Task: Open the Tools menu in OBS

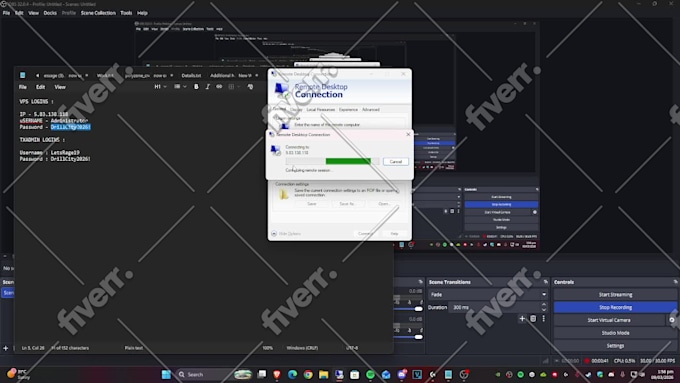Action: [126, 13]
